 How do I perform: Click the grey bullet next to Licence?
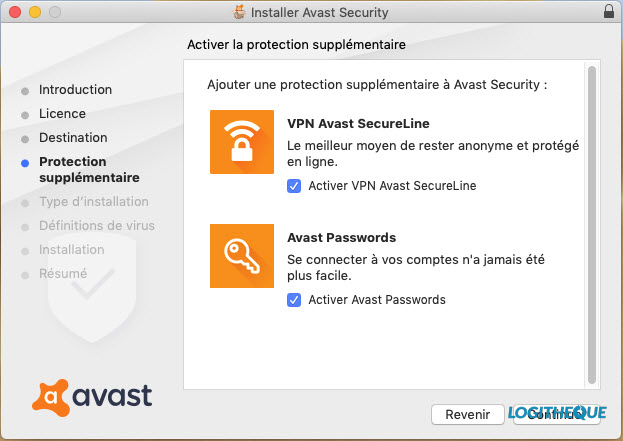coord(25,115)
